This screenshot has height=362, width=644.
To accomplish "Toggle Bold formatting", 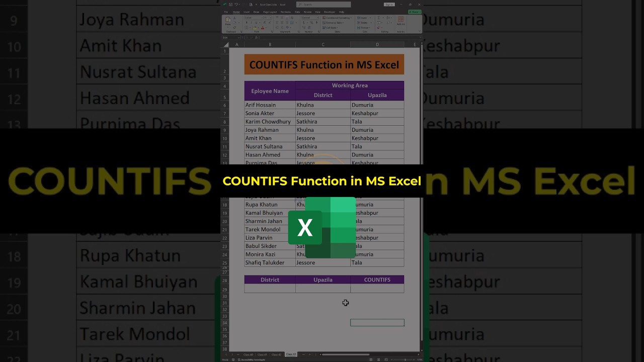I will click(x=247, y=23).
